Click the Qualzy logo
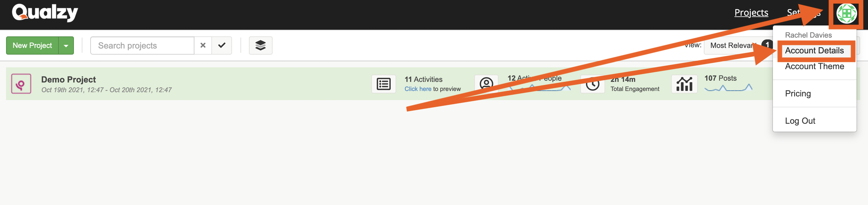 point(45,13)
